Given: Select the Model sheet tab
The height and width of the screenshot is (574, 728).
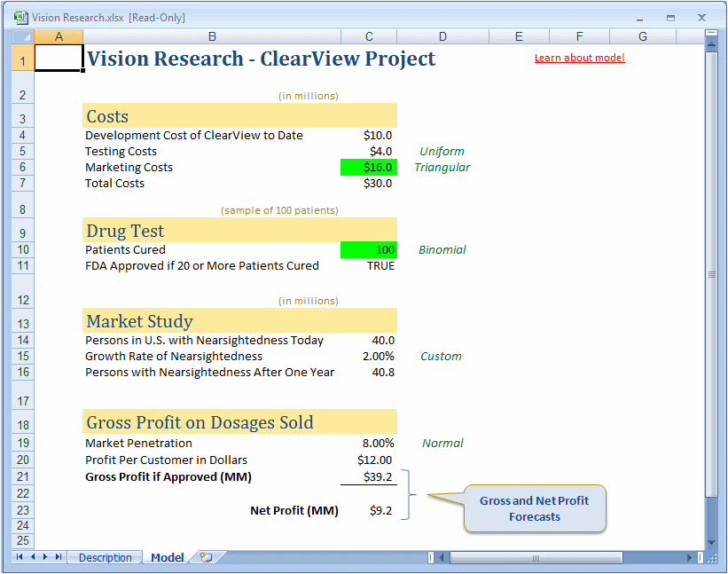Looking at the screenshot, I should 168,557.
